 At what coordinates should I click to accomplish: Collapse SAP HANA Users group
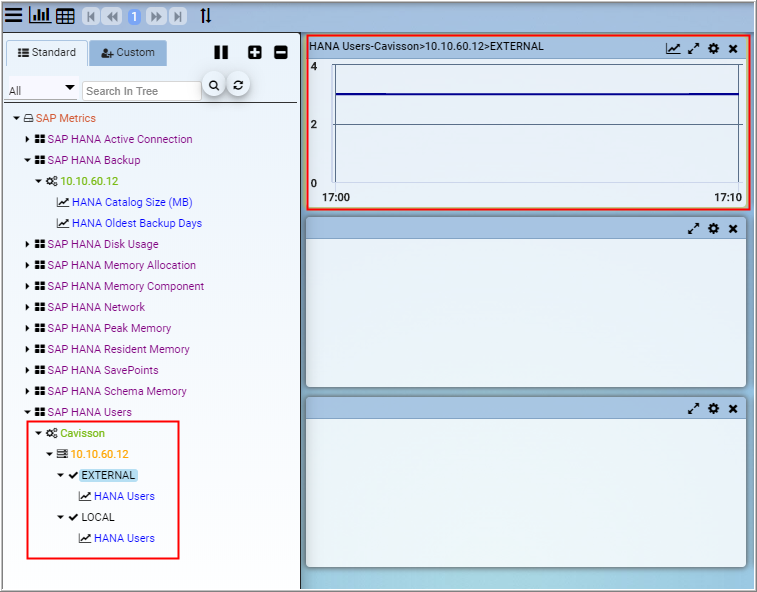[x=28, y=412]
